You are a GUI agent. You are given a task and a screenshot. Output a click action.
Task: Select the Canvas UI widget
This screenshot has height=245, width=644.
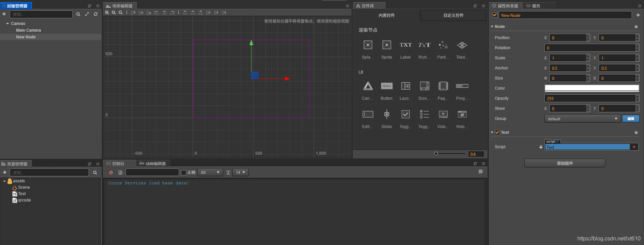[368, 86]
